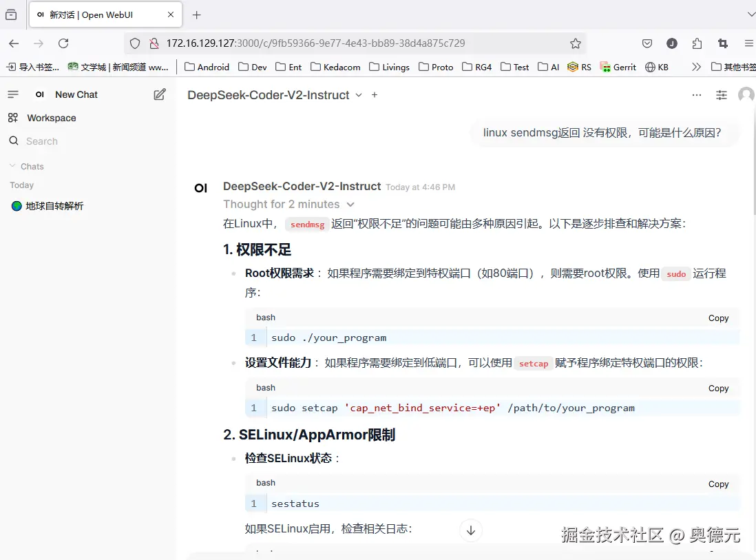The image size is (756, 560).
Task: Click the crop screenshot toolbar icon
Action: click(x=722, y=43)
